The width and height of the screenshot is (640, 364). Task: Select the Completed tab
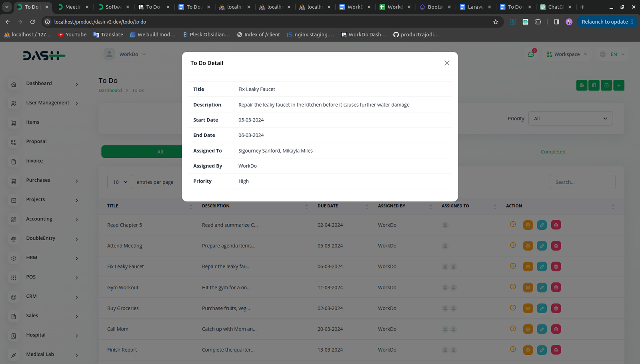[x=553, y=152]
